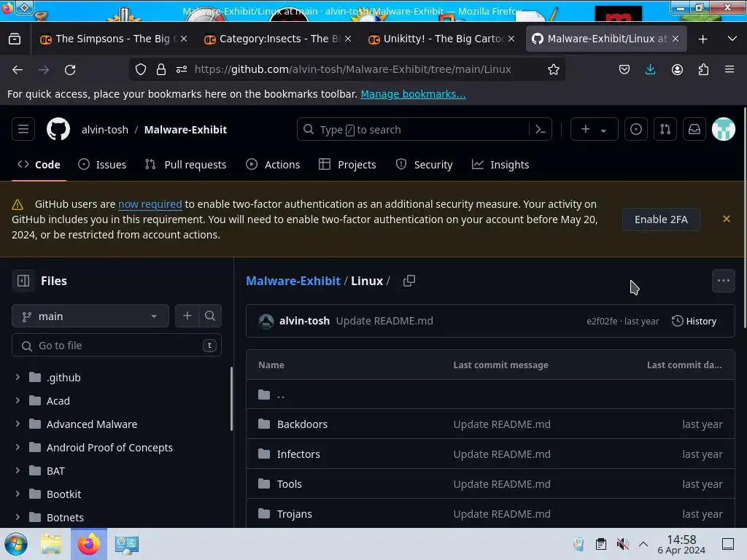747x560 pixels.
Task: Open the Trojans folder
Action: point(295,514)
